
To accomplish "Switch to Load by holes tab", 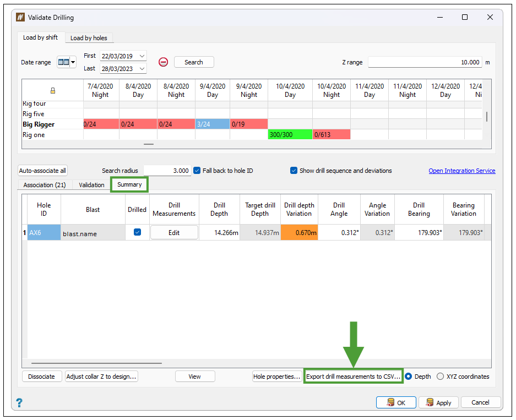I will [x=89, y=38].
